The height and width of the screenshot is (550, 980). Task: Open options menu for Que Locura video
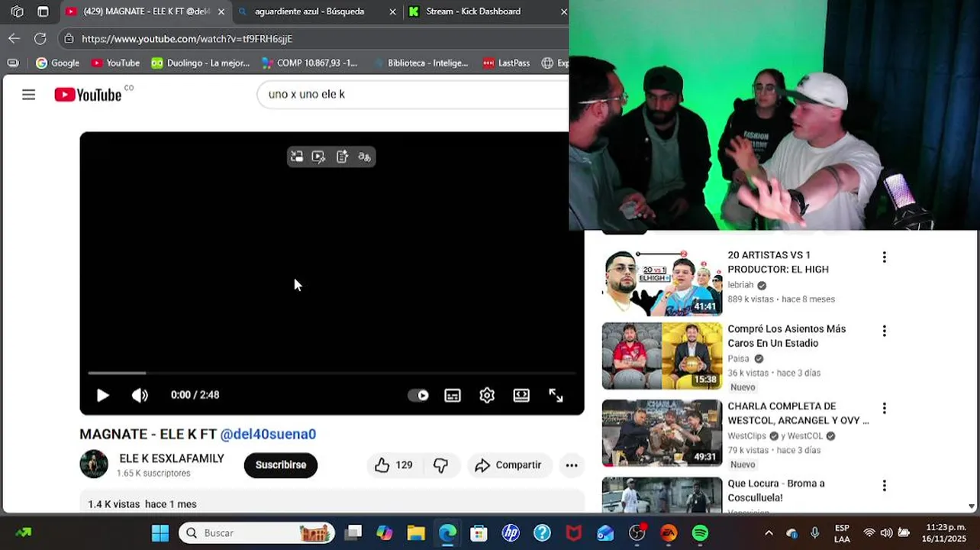tap(885, 486)
